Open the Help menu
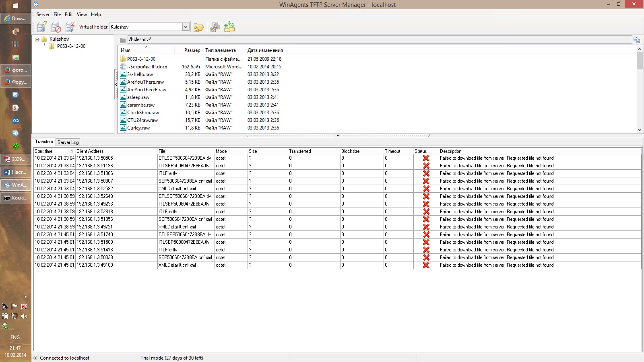 (96, 14)
